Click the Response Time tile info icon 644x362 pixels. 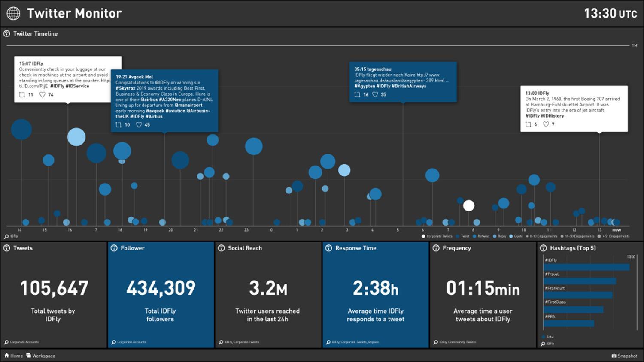[x=328, y=248]
